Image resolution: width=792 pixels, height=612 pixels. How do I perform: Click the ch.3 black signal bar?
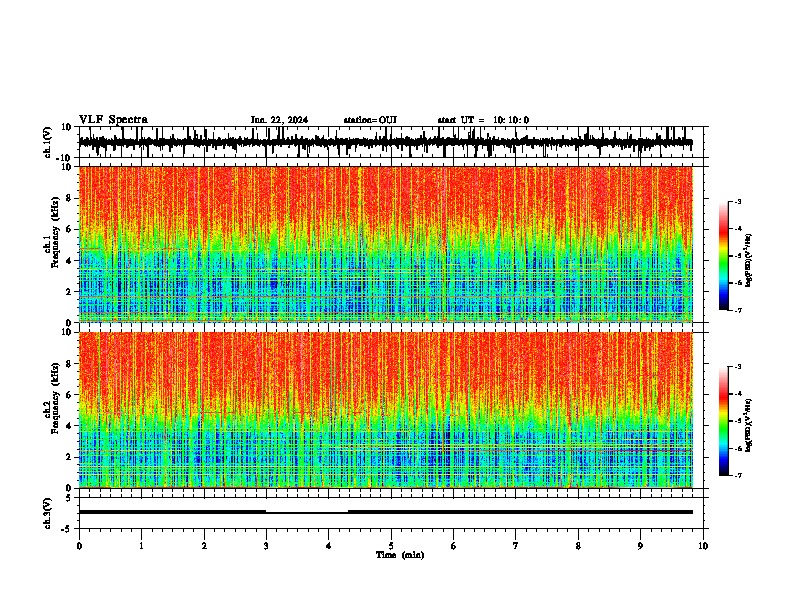(x=386, y=512)
